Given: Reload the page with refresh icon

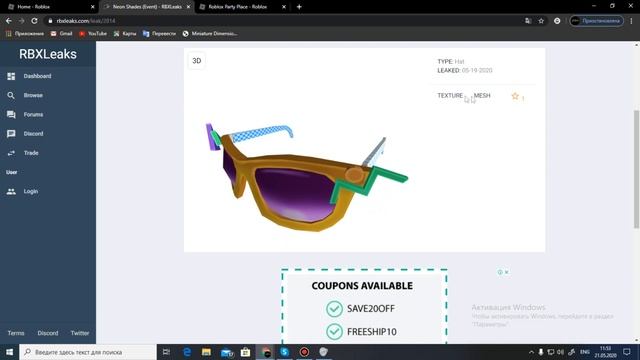Looking at the screenshot, I should (34, 20).
